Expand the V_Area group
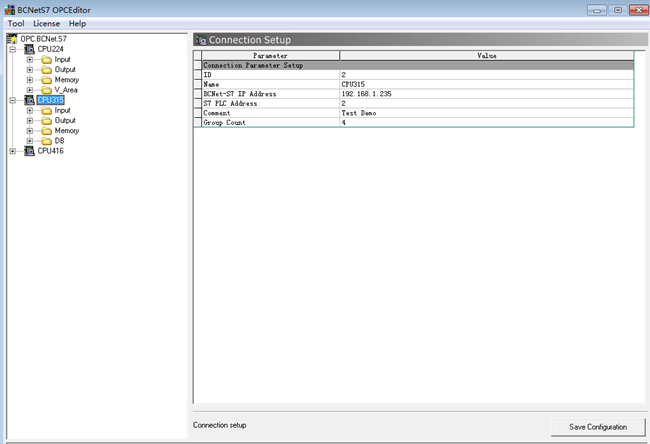The width and height of the screenshot is (650, 444). 30,90
